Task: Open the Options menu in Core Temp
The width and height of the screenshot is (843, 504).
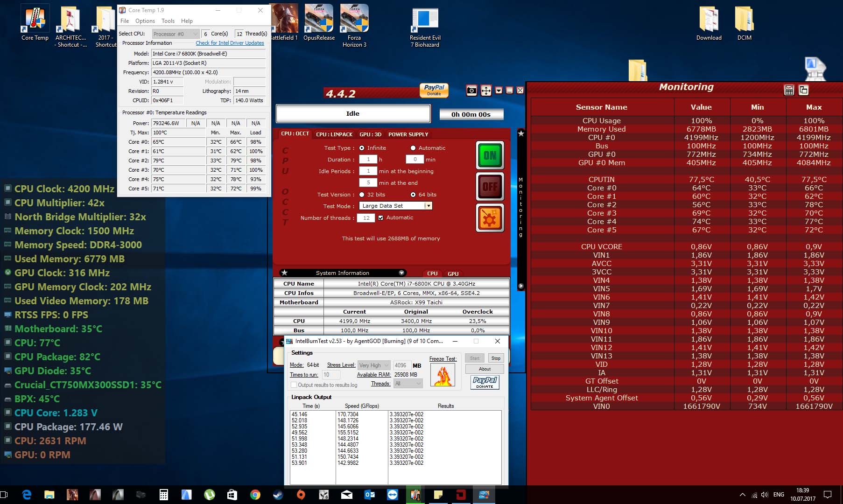Action: [x=145, y=21]
